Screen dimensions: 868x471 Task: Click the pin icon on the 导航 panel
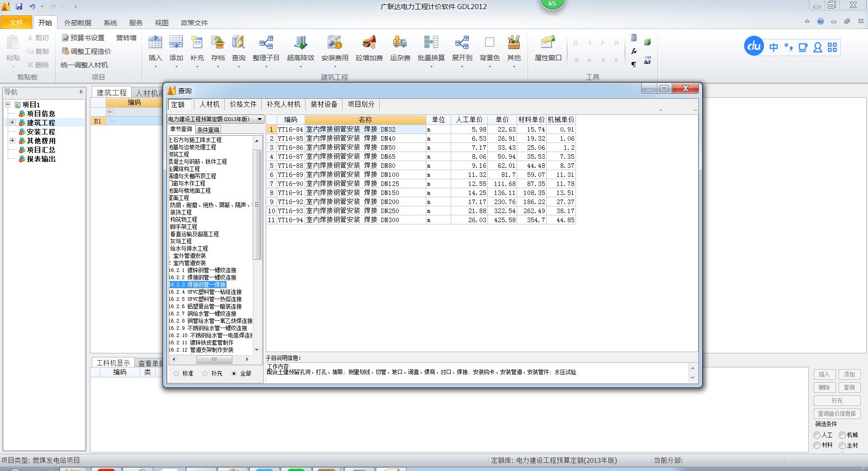tap(81, 92)
